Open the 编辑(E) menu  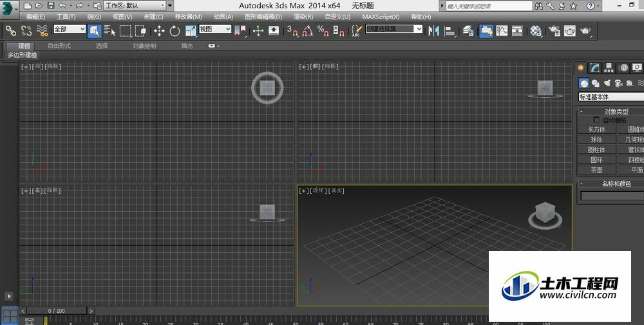pyautogui.click(x=35, y=17)
